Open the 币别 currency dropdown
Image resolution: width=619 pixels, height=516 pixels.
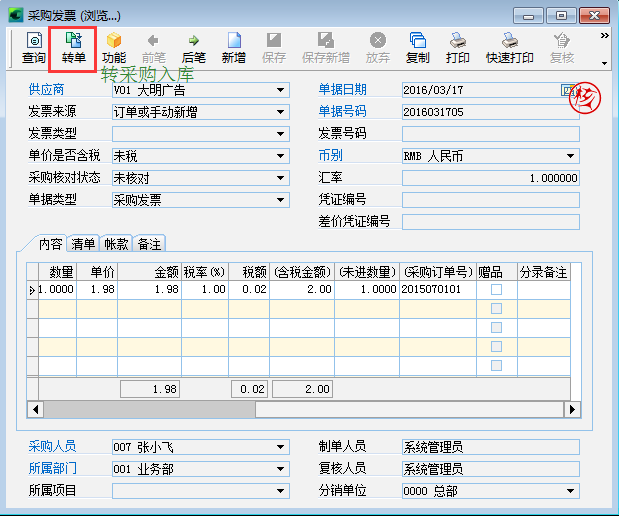570,156
